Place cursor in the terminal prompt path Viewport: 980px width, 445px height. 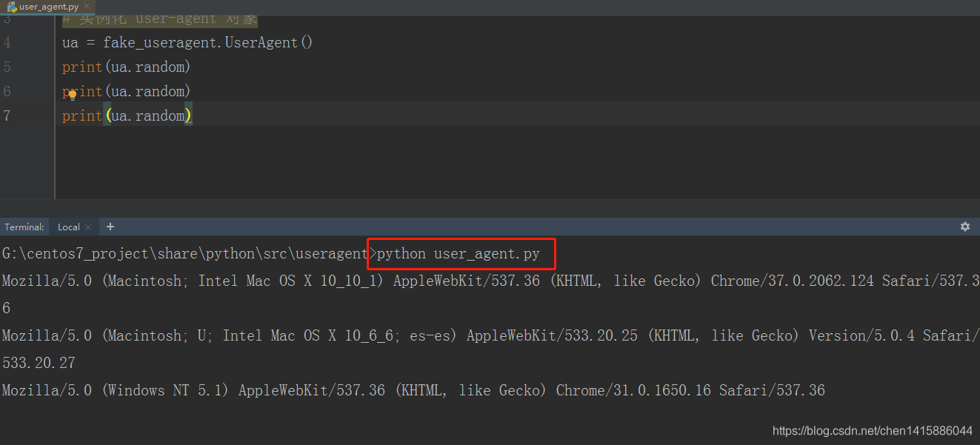point(185,253)
